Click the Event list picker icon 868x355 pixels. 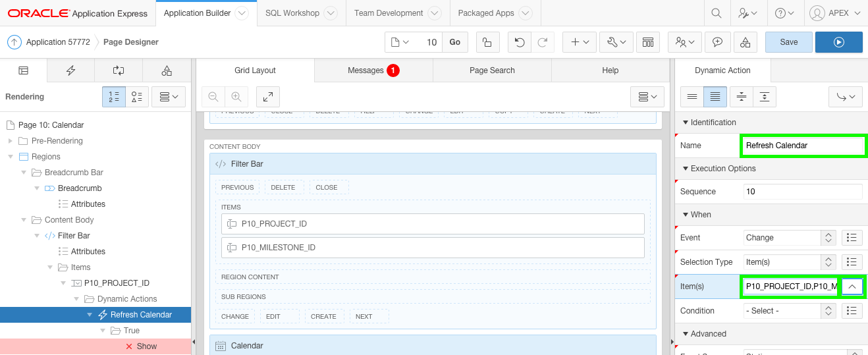pos(853,238)
